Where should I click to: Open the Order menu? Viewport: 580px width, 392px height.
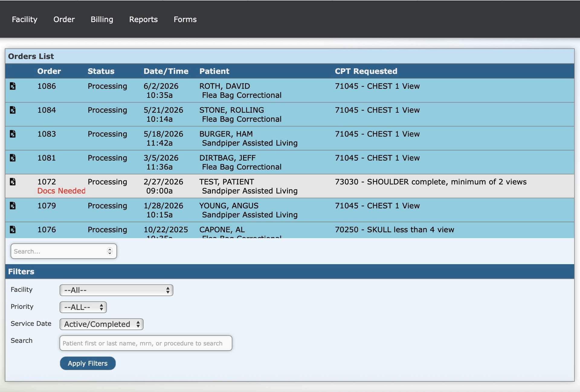pos(64,19)
